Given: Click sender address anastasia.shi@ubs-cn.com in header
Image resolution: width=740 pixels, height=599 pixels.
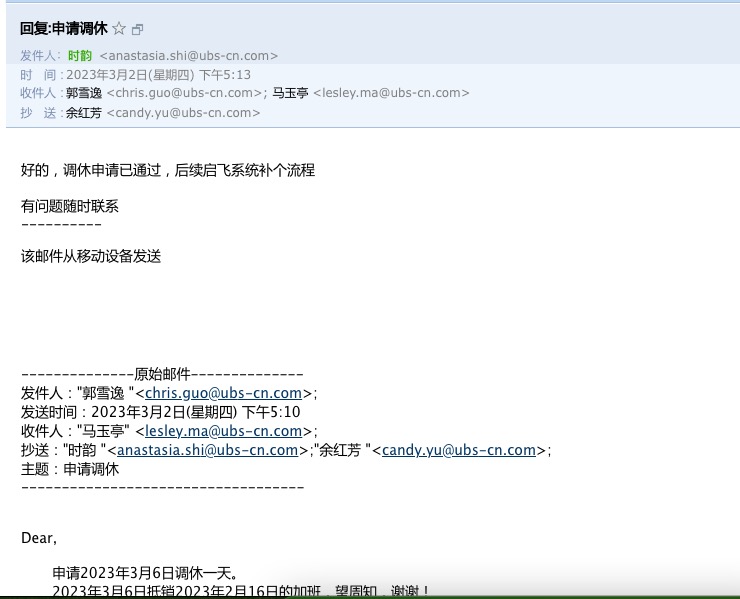Looking at the screenshot, I should click(x=189, y=56).
